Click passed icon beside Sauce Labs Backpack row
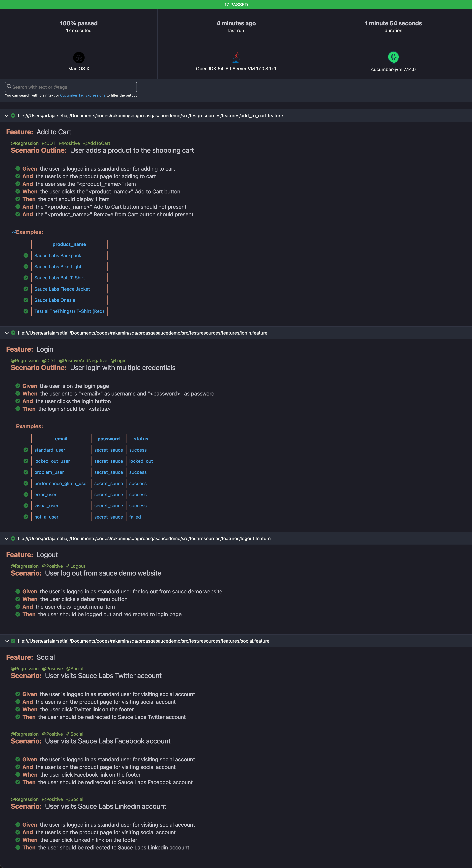The height and width of the screenshot is (868, 472). click(26, 255)
